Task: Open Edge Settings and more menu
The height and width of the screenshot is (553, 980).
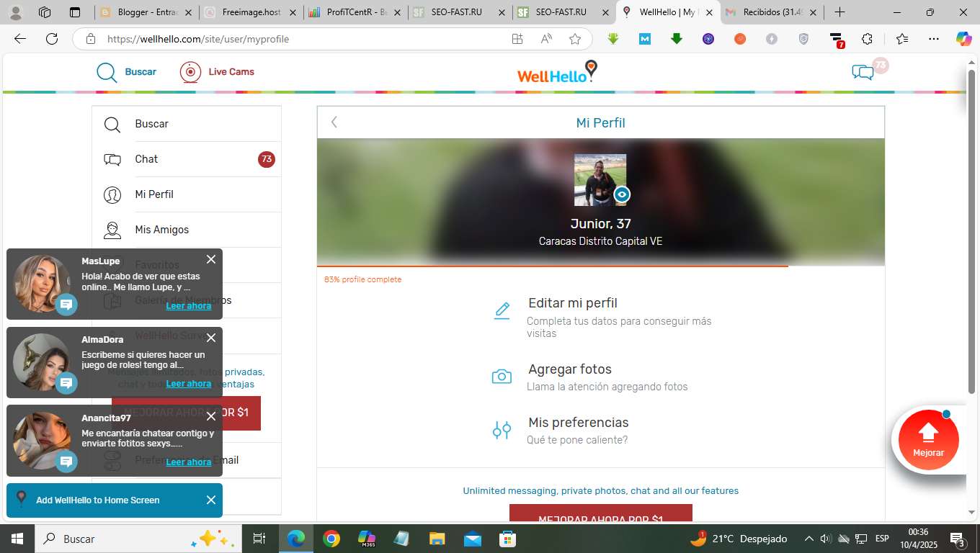Action: point(934,39)
